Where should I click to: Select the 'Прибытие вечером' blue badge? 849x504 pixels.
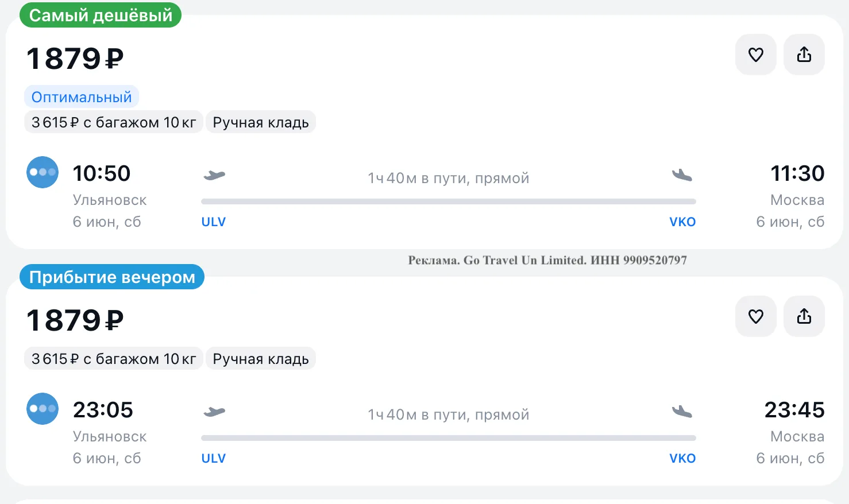click(112, 277)
